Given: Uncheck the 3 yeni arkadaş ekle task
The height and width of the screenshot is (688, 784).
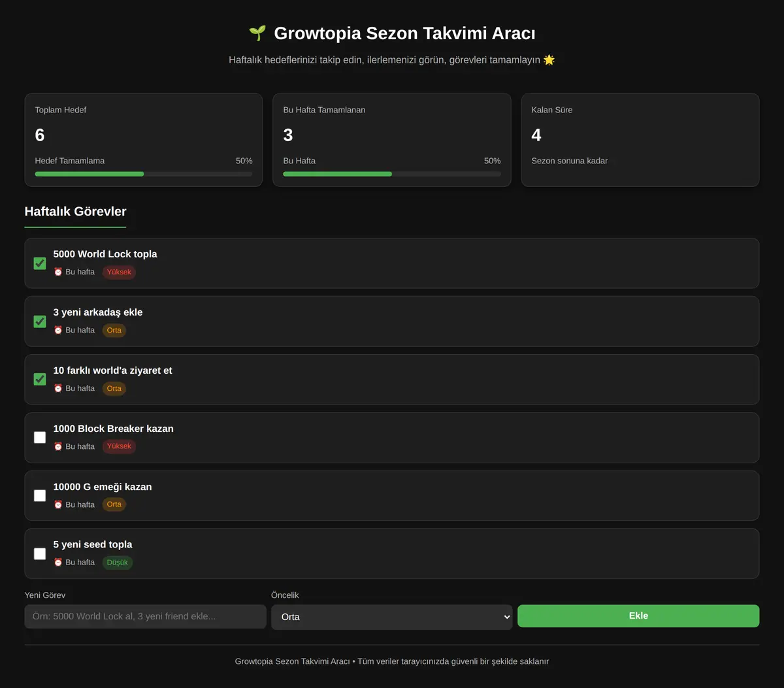Looking at the screenshot, I should pos(40,321).
